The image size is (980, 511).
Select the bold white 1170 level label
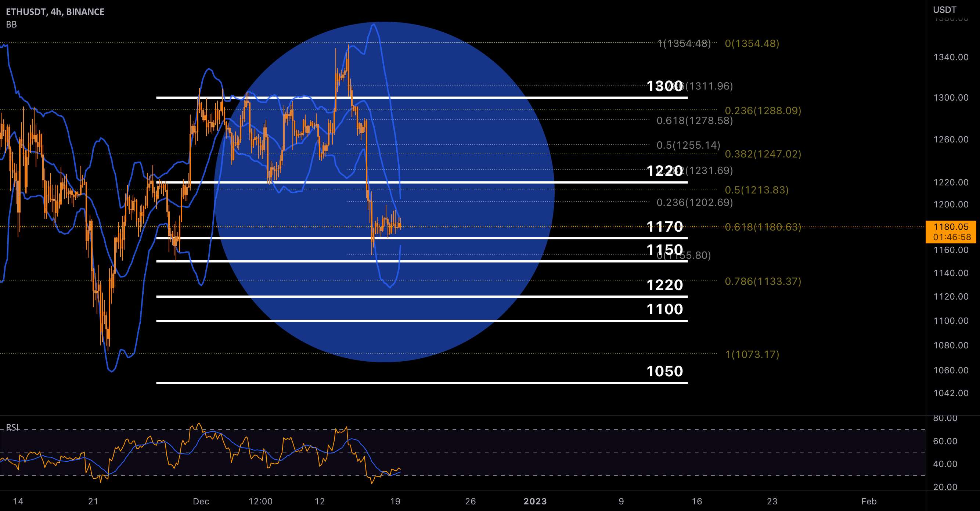(x=665, y=227)
